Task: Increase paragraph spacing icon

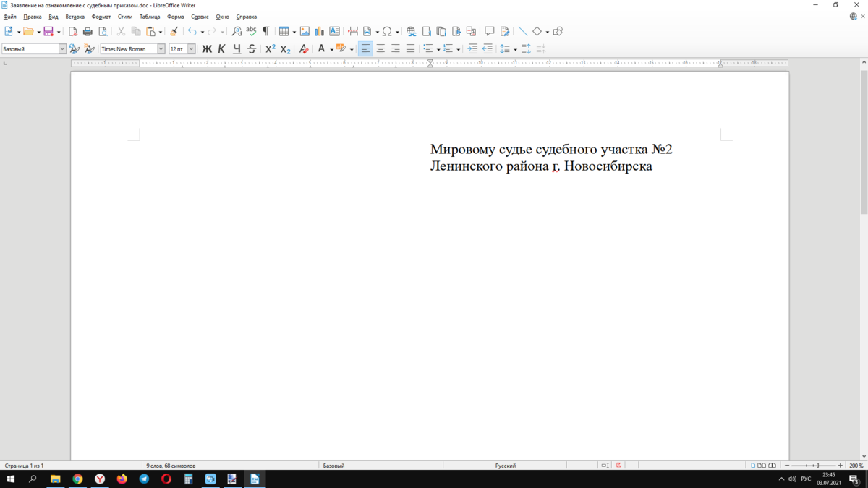Action: (x=526, y=48)
